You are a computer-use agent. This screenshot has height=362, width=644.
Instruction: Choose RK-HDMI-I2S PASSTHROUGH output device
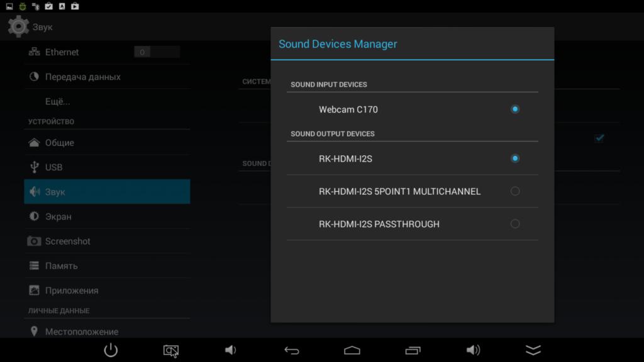(x=515, y=224)
